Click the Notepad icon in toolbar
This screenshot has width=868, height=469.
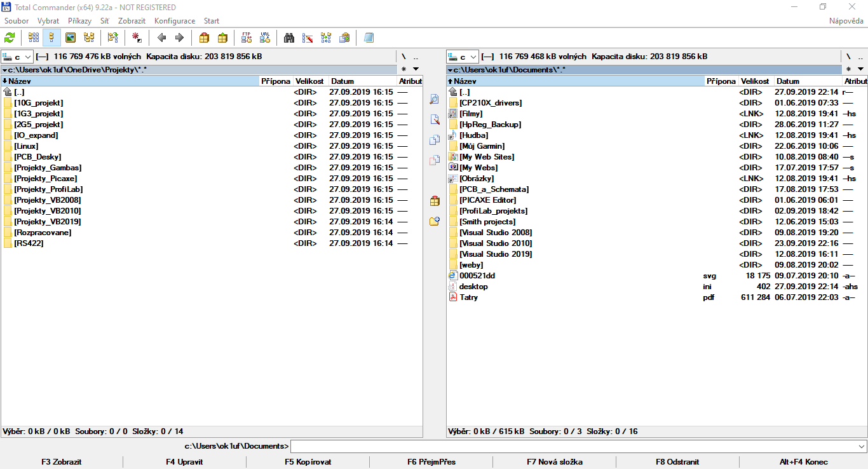click(x=369, y=37)
